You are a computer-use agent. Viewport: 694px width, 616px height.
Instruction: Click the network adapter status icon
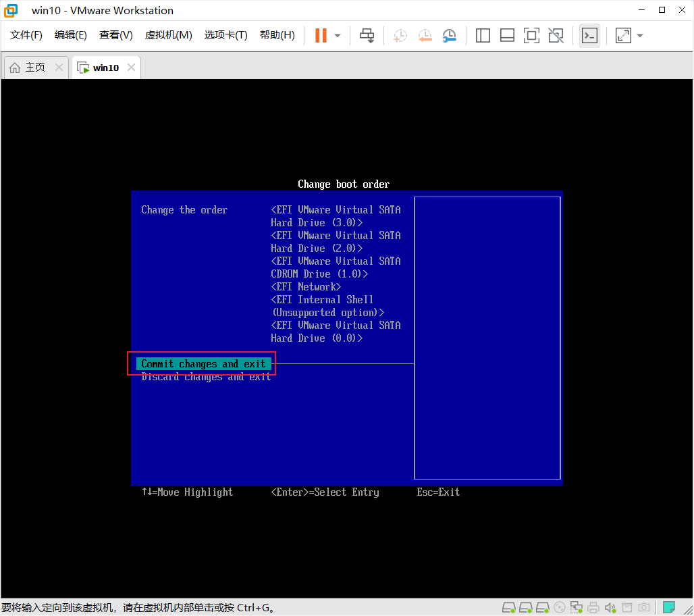577,607
